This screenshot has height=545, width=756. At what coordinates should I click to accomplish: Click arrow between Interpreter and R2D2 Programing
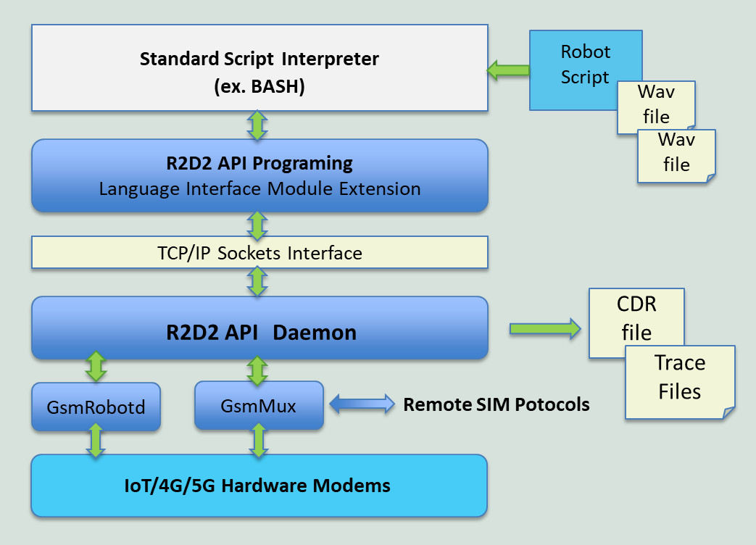[257, 125]
